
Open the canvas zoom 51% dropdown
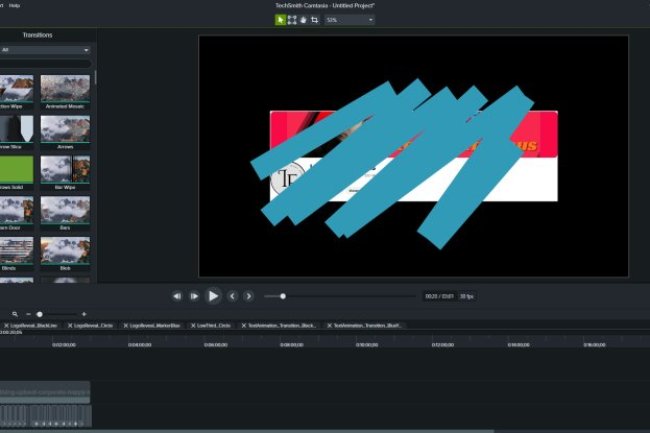pyautogui.click(x=349, y=19)
